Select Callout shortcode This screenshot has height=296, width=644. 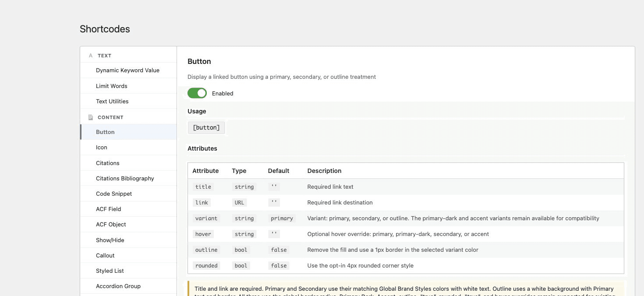pos(128,255)
